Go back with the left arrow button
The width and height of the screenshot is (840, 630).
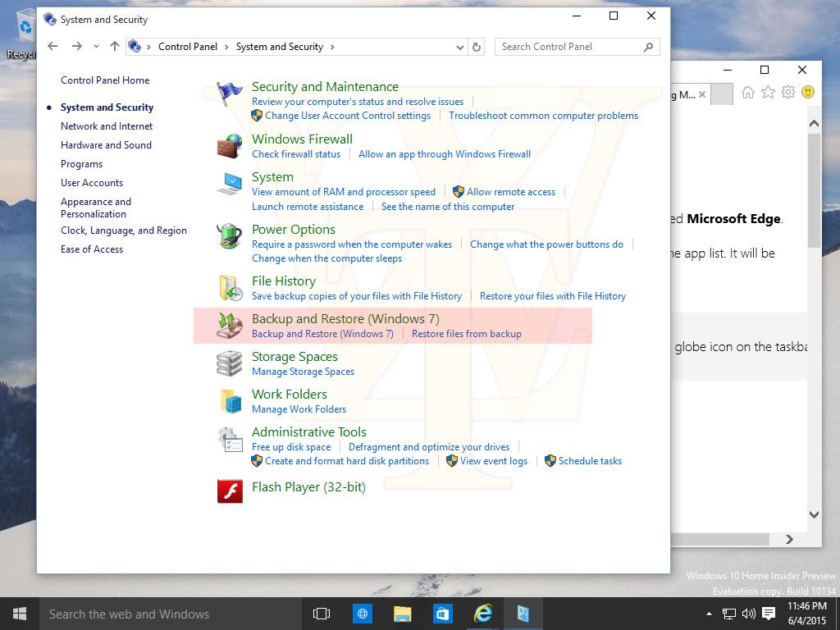tap(52, 47)
